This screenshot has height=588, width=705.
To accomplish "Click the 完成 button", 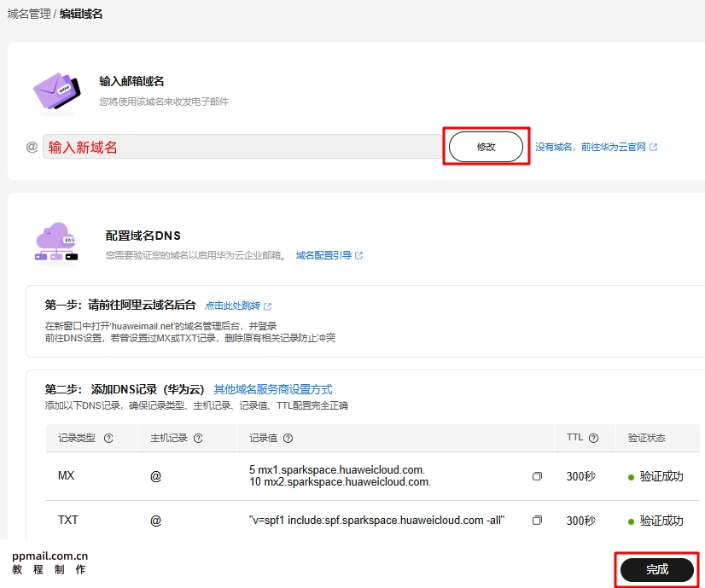I will tap(657, 569).
